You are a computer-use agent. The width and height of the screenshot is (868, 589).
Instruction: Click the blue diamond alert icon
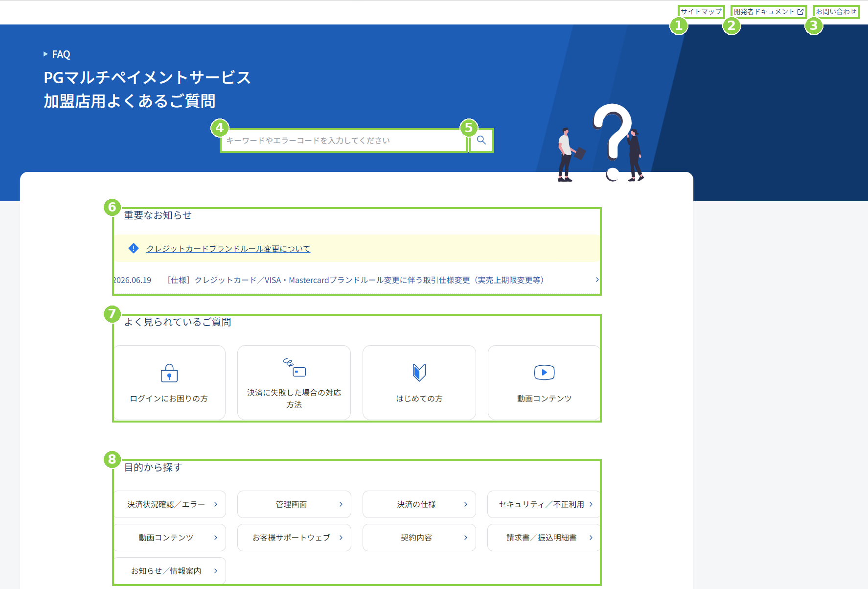[133, 248]
